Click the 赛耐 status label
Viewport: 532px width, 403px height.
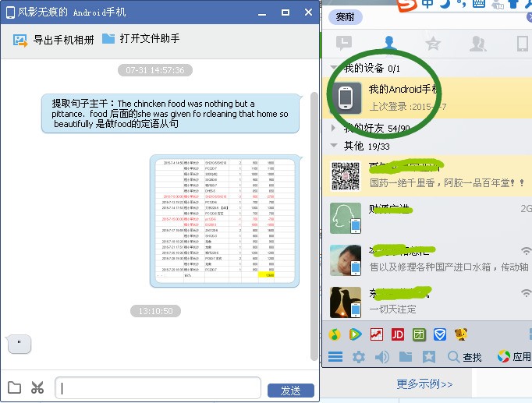tap(346, 17)
